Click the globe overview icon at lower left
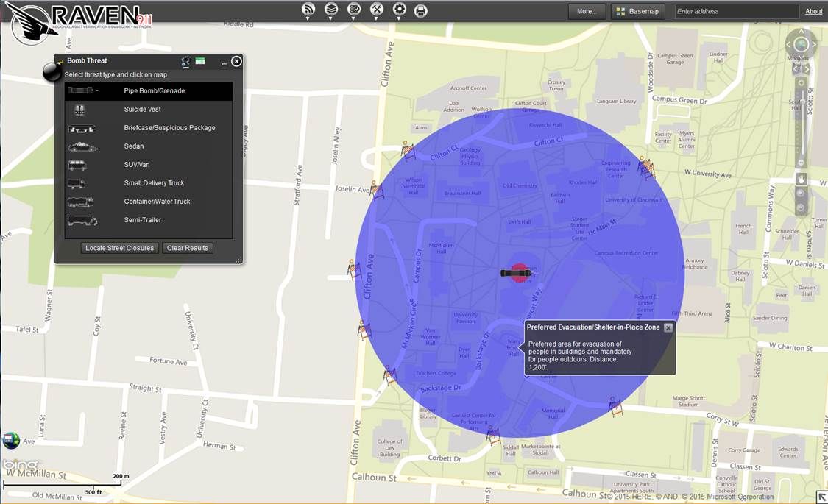The height and width of the screenshot is (504, 828). [x=11, y=439]
